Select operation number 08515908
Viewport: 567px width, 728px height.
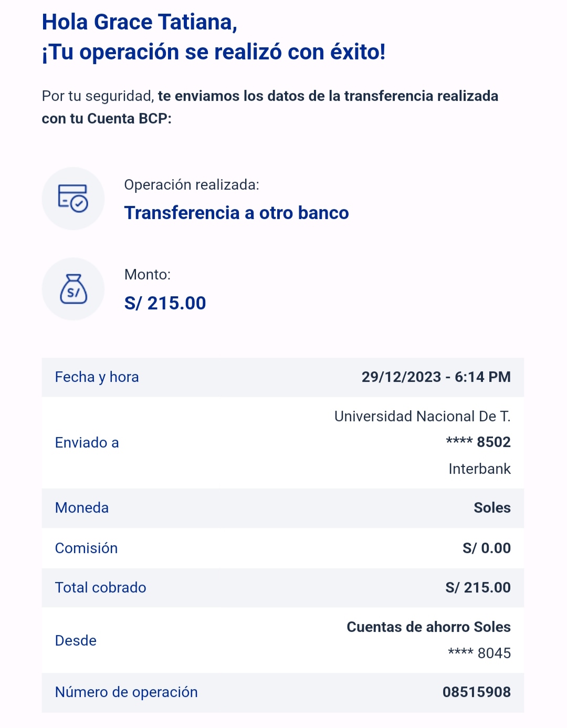tap(476, 692)
